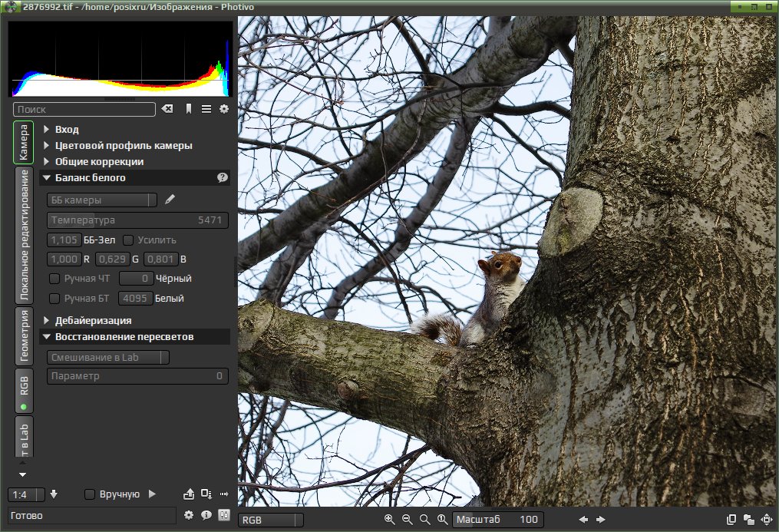The width and height of the screenshot is (779, 532).
Task: Open the RGB channel dropdown below the image
Action: 271,520
